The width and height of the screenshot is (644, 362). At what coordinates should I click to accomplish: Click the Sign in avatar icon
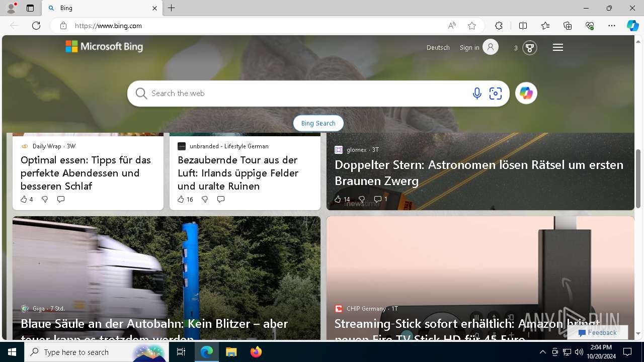491,47
